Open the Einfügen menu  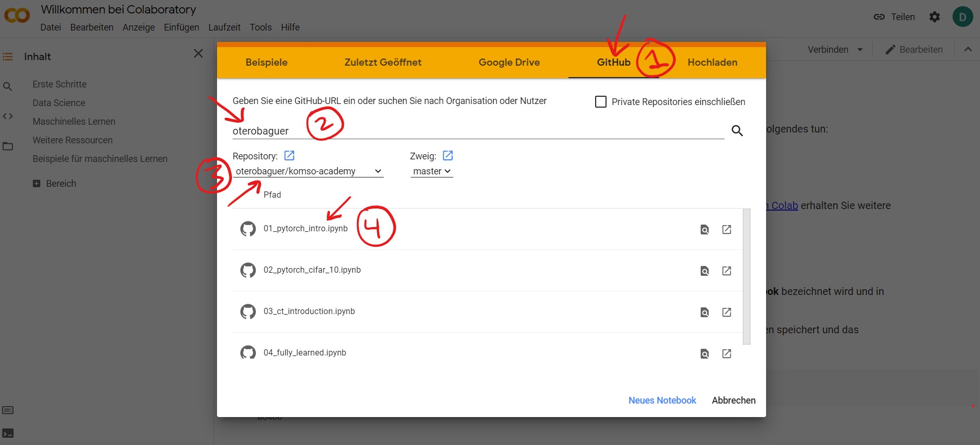181,27
